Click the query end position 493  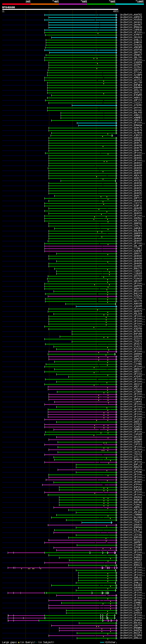click(115, 11)
